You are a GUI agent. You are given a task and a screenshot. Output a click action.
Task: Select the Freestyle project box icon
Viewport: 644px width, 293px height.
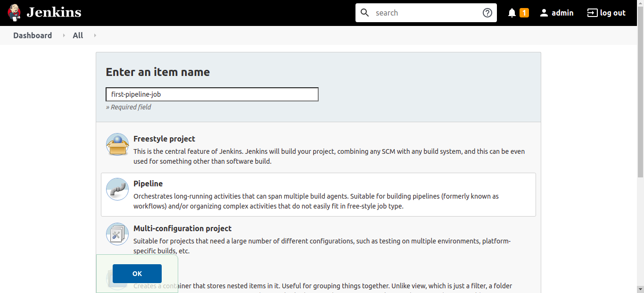click(117, 144)
